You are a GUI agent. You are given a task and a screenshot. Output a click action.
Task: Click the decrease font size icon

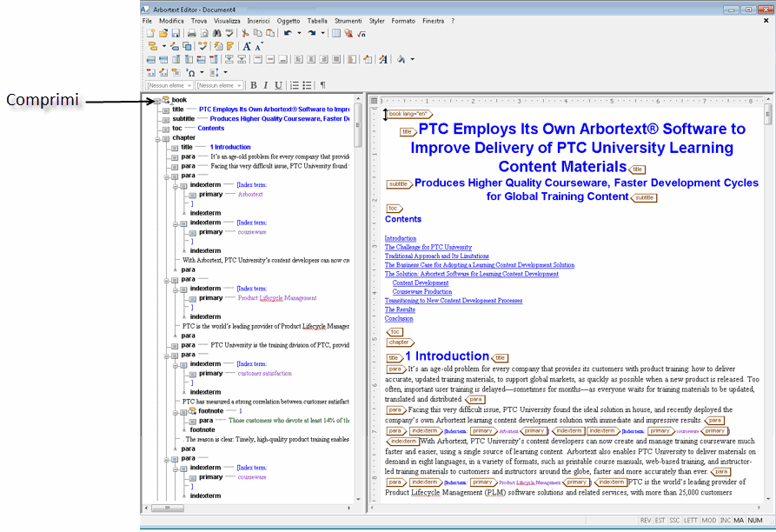tap(258, 47)
